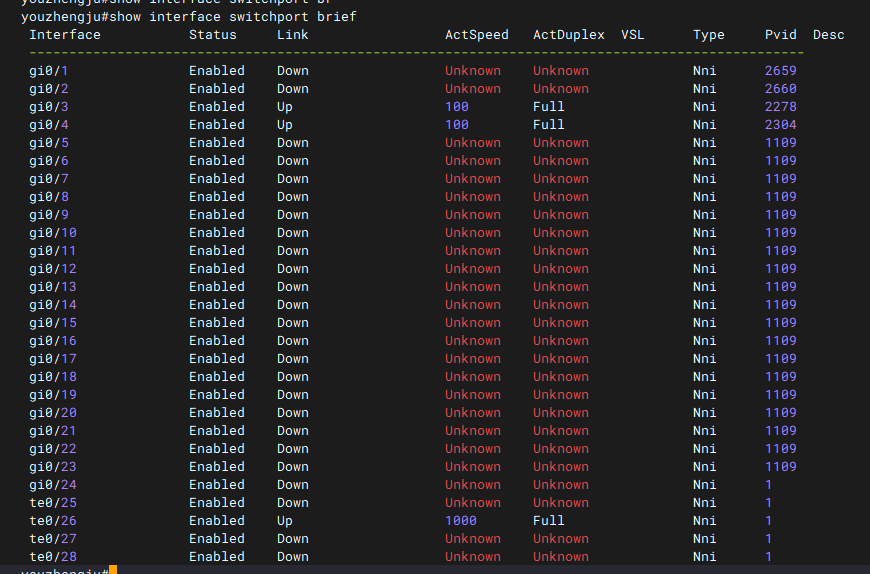Click the "VSL" column header

633,35
